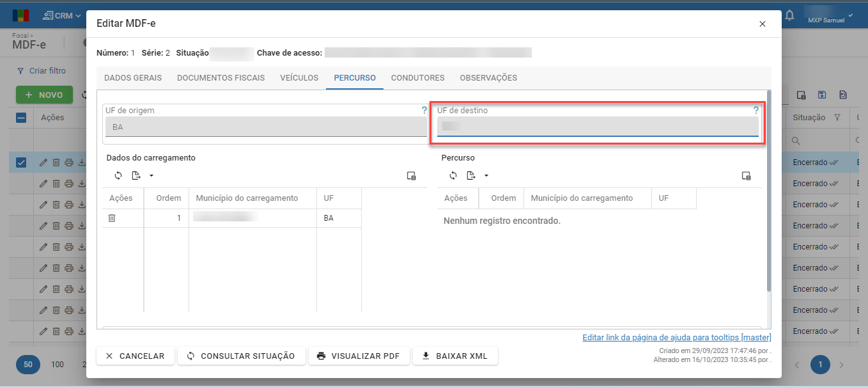Download XML via Baixar XML button

(x=455, y=356)
